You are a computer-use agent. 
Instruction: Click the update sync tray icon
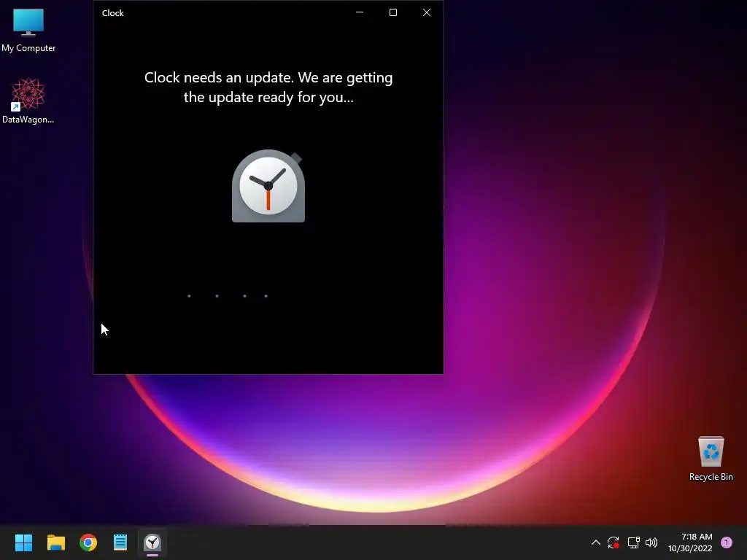coord(613,542)
